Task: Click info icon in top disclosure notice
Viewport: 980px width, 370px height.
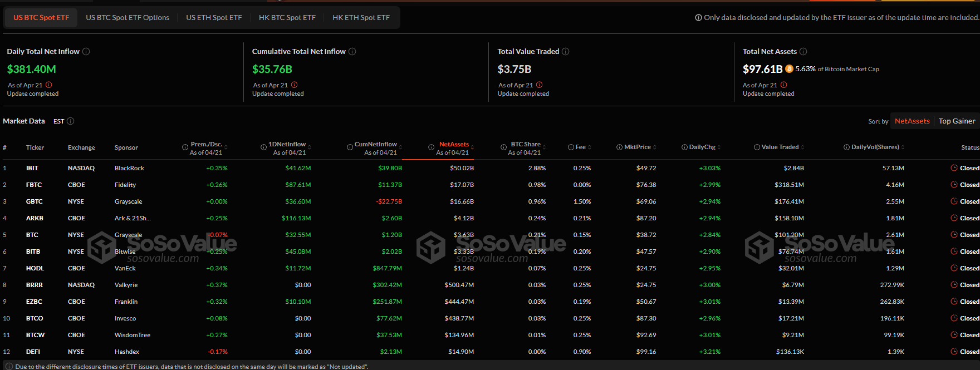Action: point(698,18)
